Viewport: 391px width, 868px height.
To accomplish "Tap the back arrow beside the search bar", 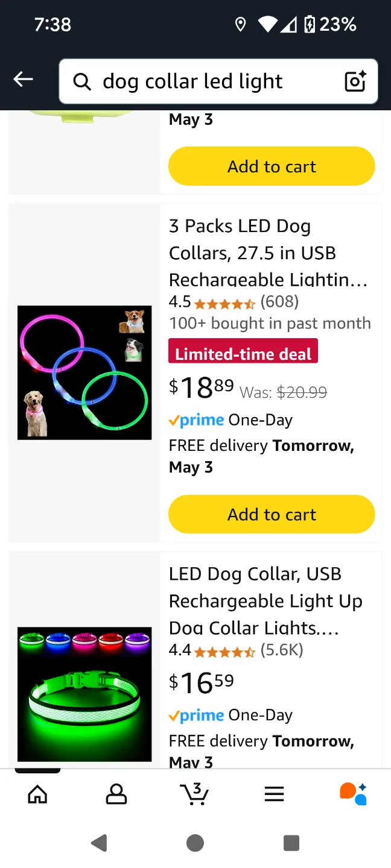I will click(x=23, y=79).
